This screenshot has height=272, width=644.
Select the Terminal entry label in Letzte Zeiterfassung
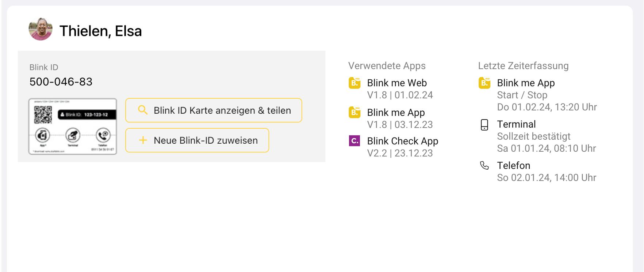point(516,124)
